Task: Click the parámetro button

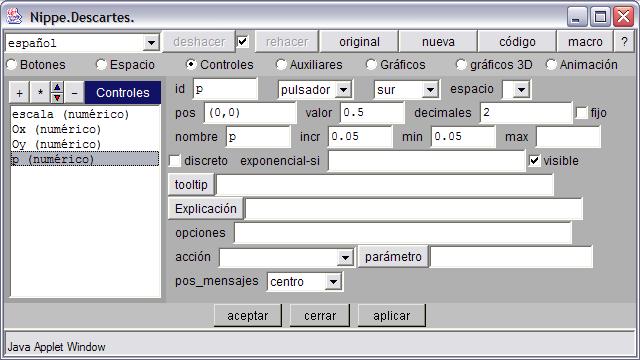Action: click(x=393, y=257)
